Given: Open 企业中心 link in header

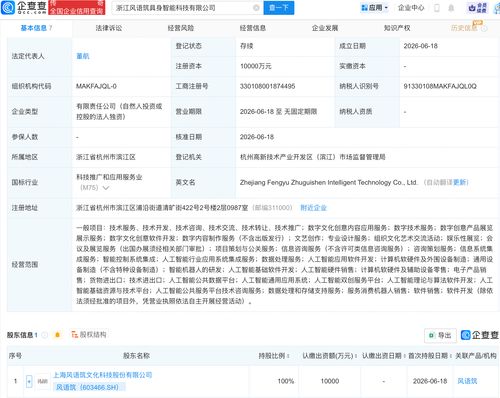Looking at the screenshot, I should point(411,8).
